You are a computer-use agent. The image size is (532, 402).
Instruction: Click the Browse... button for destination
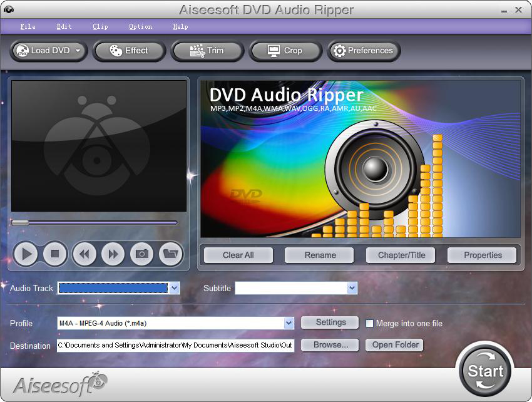[331, 345]
